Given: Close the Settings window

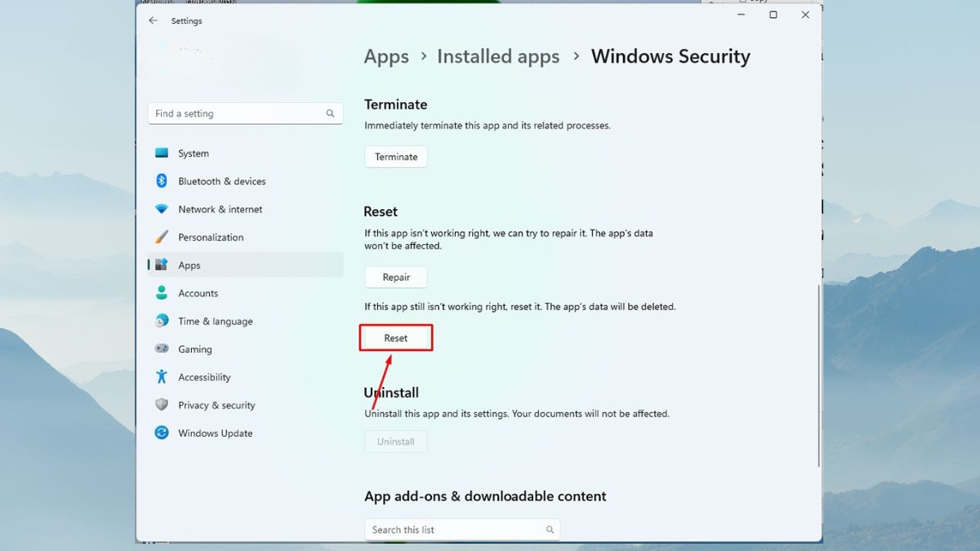Looking at the screenshot, I should click(x=805, y=15).
